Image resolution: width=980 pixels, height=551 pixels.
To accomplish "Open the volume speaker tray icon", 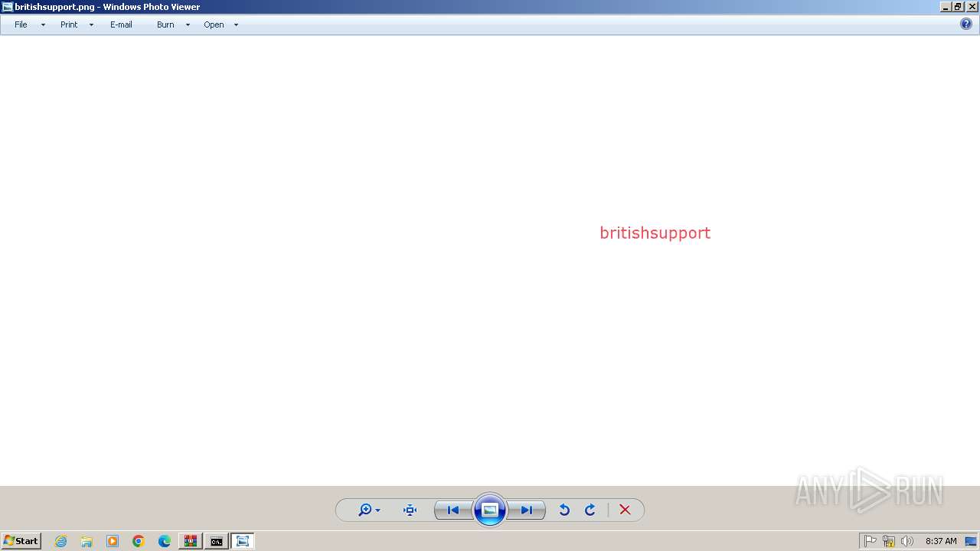I will click(907, 541).
